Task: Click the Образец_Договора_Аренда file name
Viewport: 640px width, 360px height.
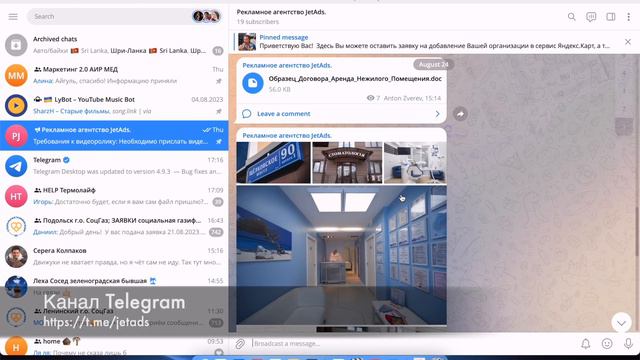Action: [355, 79]
